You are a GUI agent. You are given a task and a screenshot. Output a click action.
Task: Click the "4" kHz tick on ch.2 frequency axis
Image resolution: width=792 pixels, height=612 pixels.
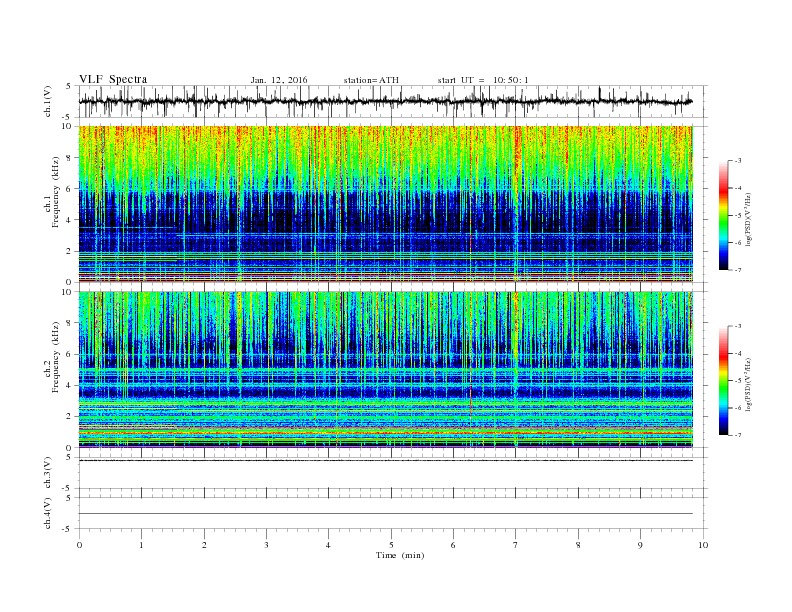(70, 386)
